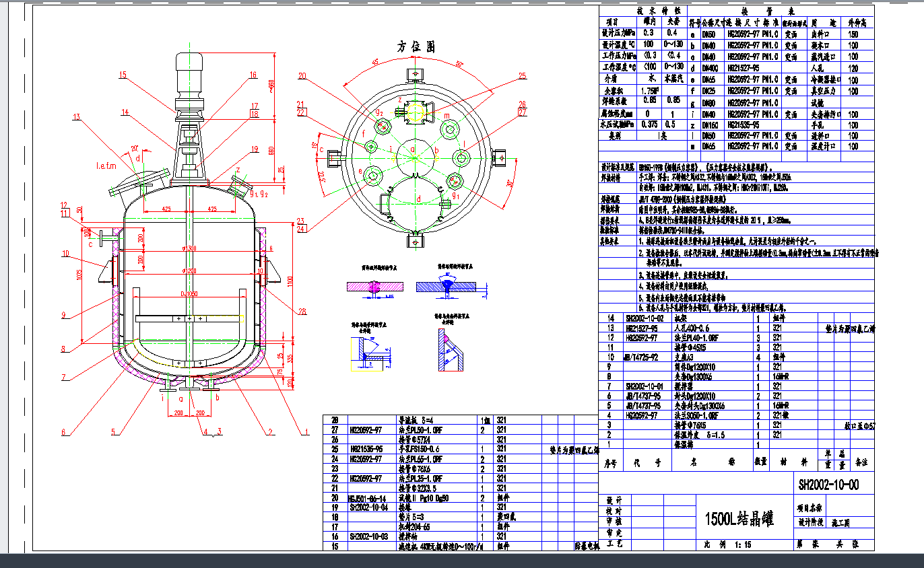The width and height of the screenshot is (924, 568).
Task: Click the φ1300 diameter dimension text
Action: [190, 249]
